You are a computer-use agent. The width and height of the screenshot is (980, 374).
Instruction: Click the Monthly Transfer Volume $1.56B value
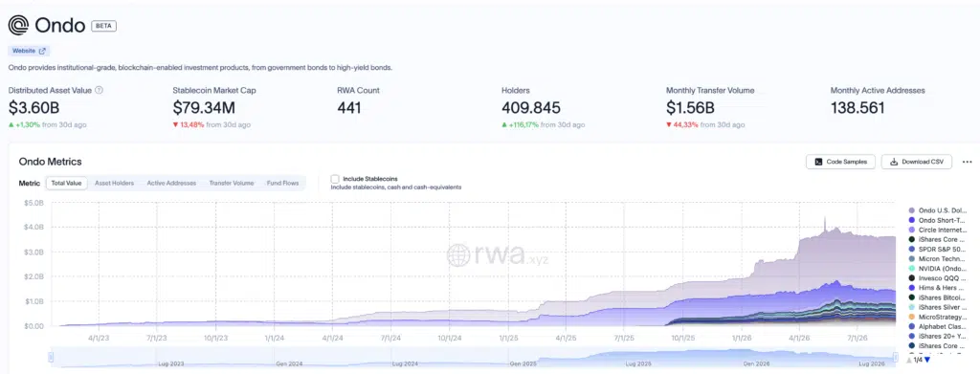pos(690,108)
